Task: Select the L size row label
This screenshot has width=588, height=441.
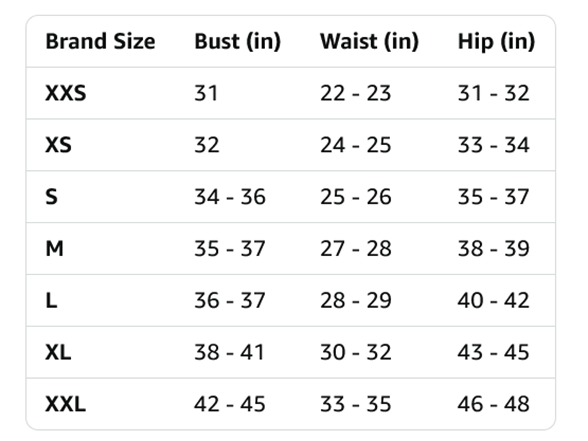Action: tap(51, 300)
